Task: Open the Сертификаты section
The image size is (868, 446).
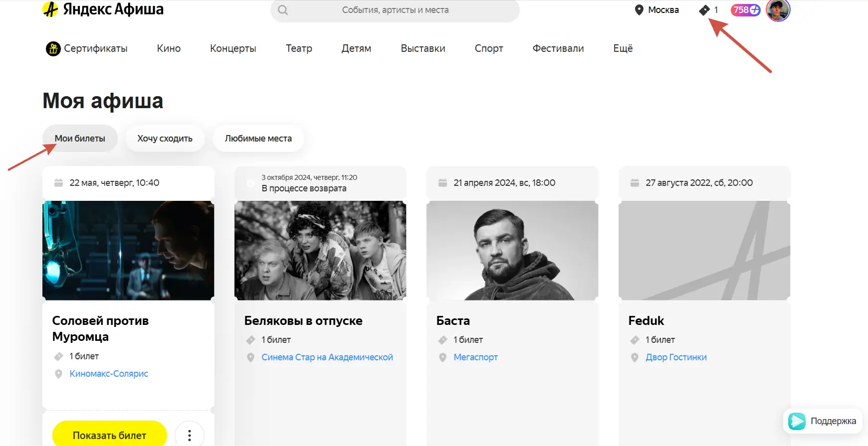Action: coord(87,49)
